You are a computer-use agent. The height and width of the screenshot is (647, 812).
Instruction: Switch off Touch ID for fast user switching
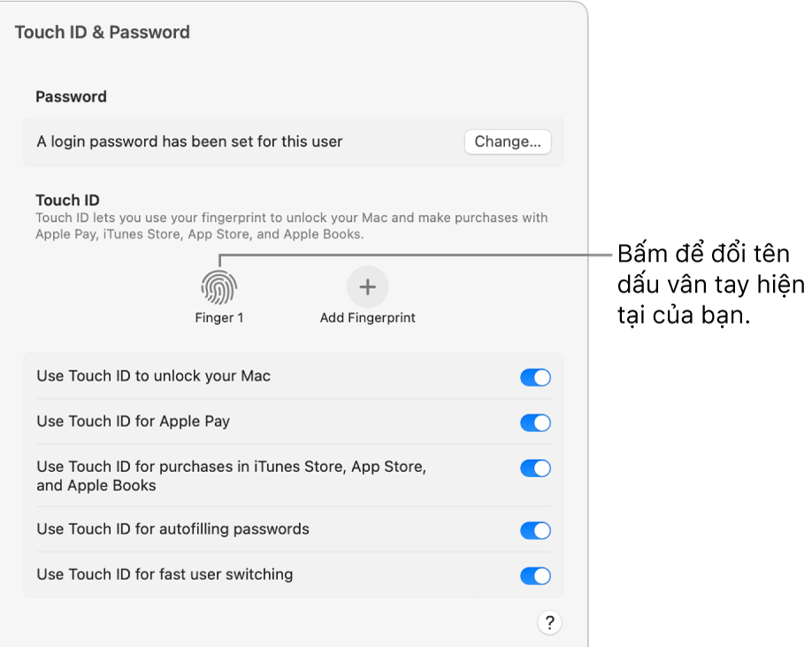coord(535,576)
